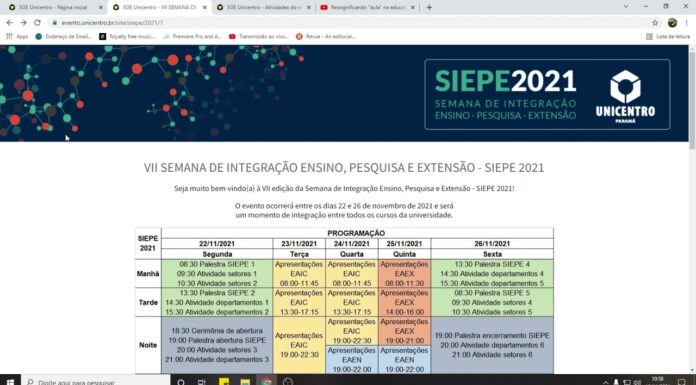Click the Terça day header

299,254
